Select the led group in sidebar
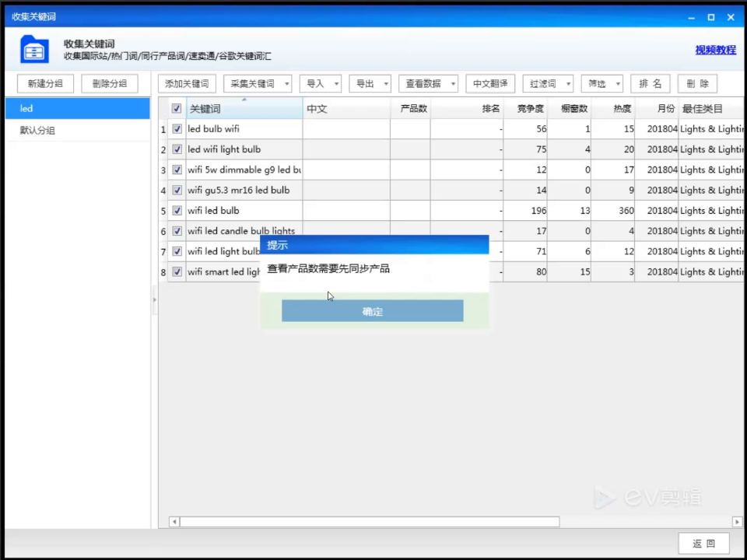This screenshot has height=560, width=747. (78, 108)
